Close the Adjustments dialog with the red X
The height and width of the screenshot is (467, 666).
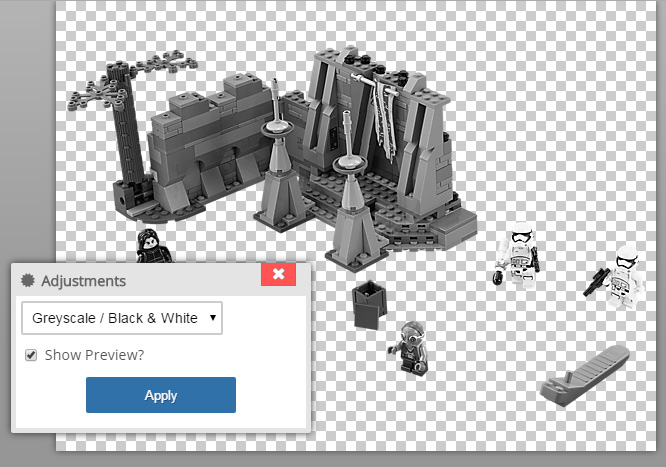[278, 274]
